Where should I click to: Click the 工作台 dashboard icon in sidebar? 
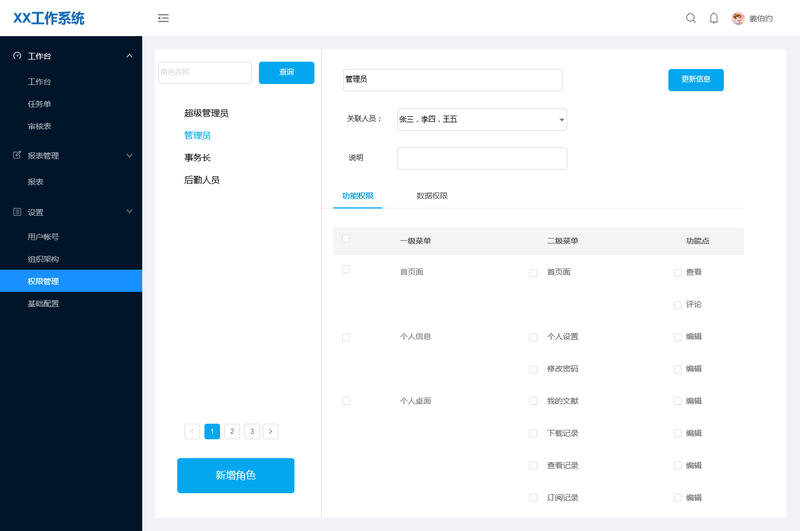click(17, 56)
